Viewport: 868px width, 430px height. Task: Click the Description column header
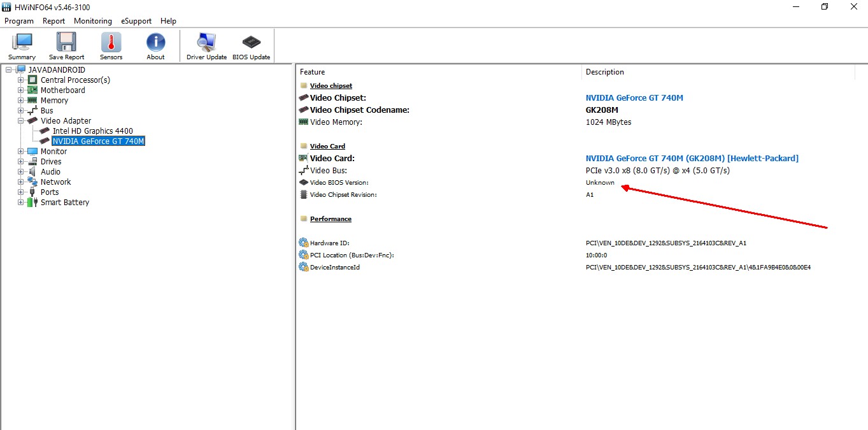pos(604,72)
